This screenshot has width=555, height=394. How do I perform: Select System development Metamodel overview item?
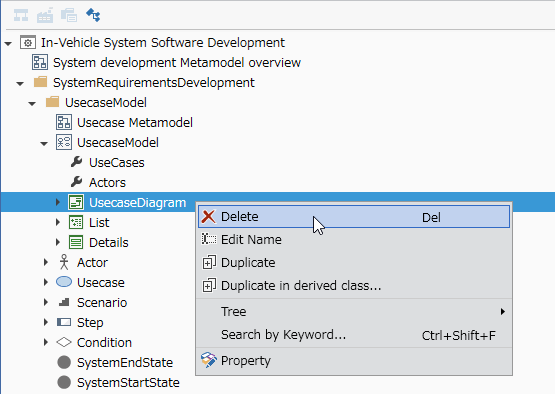(177, 63)
